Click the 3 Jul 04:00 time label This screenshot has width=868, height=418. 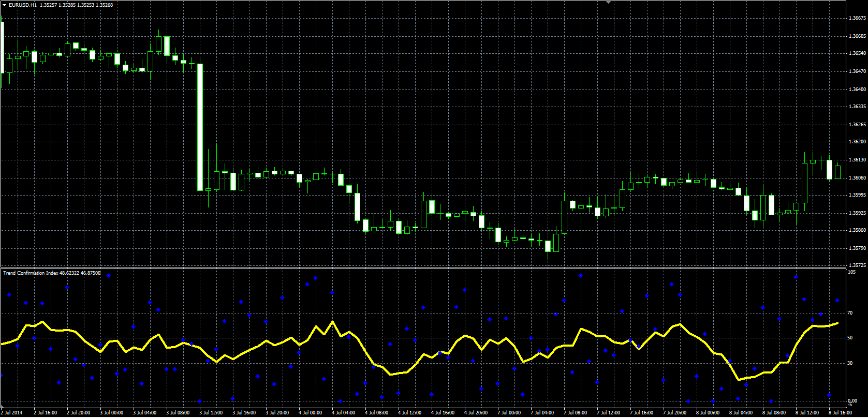click(145, 413)
